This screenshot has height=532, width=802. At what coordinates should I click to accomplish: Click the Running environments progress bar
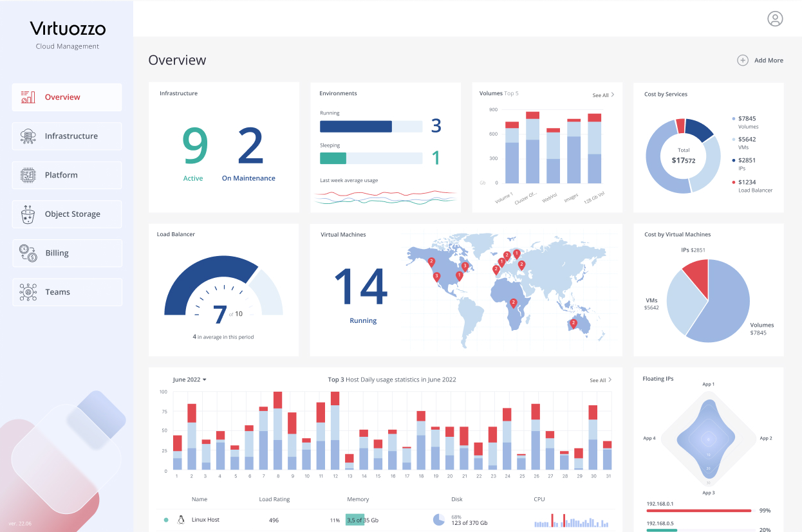tap(371, 127)
